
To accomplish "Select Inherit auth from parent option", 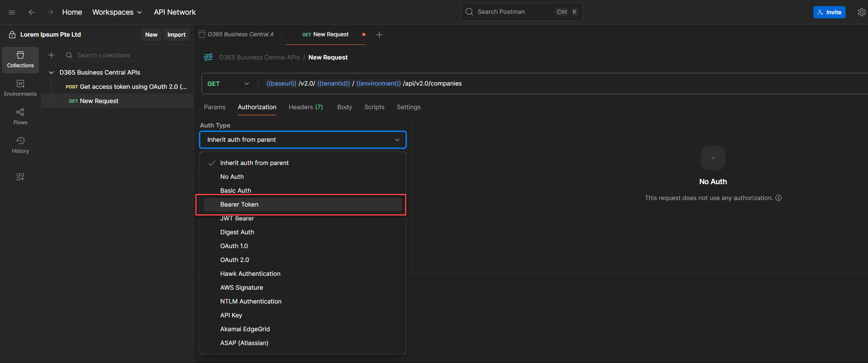I will [x=303, y=163].
